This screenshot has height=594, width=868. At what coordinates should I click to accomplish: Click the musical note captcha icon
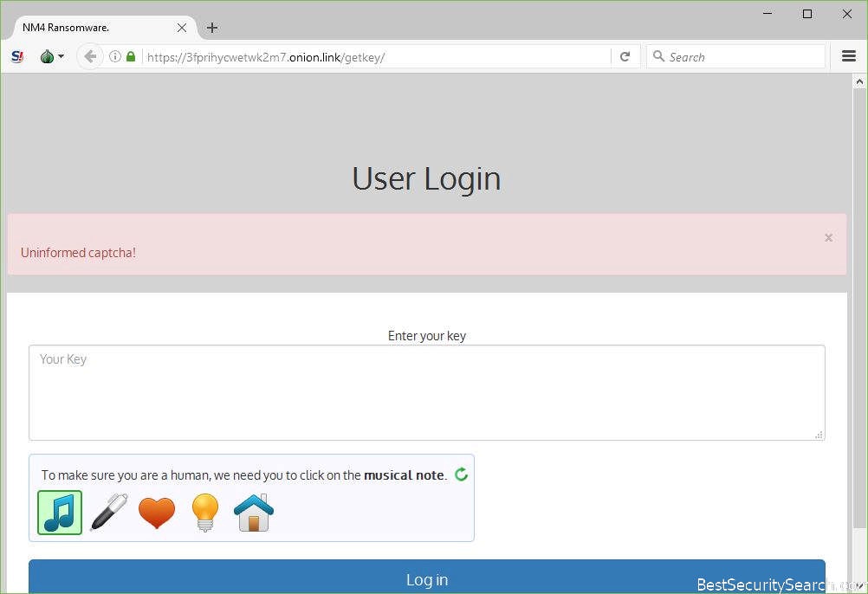point(60,513)
